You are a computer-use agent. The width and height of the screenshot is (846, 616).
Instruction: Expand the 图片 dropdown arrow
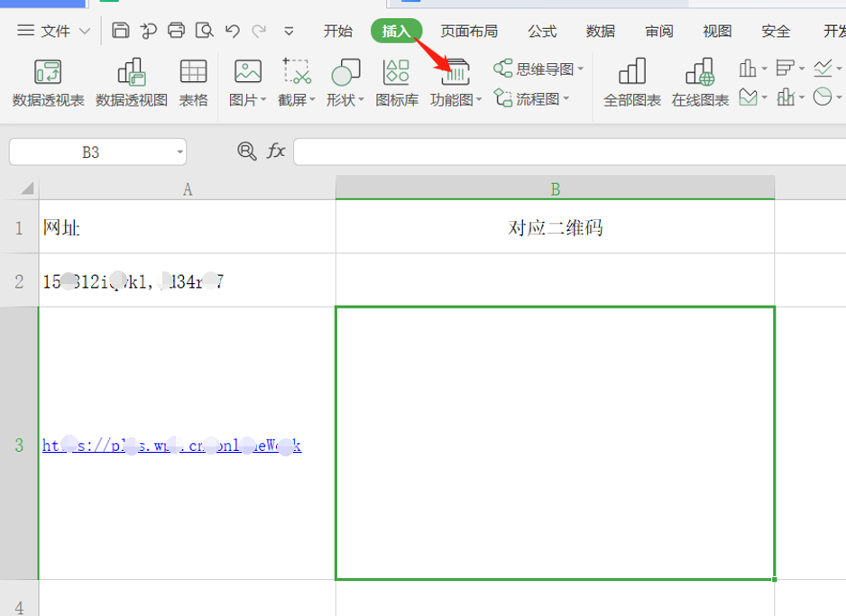[263, 100]
